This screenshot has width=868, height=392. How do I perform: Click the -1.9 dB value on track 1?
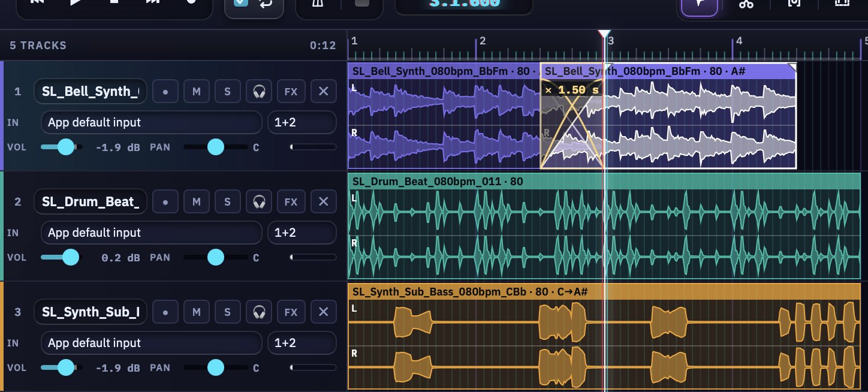[x=117, y=147]
